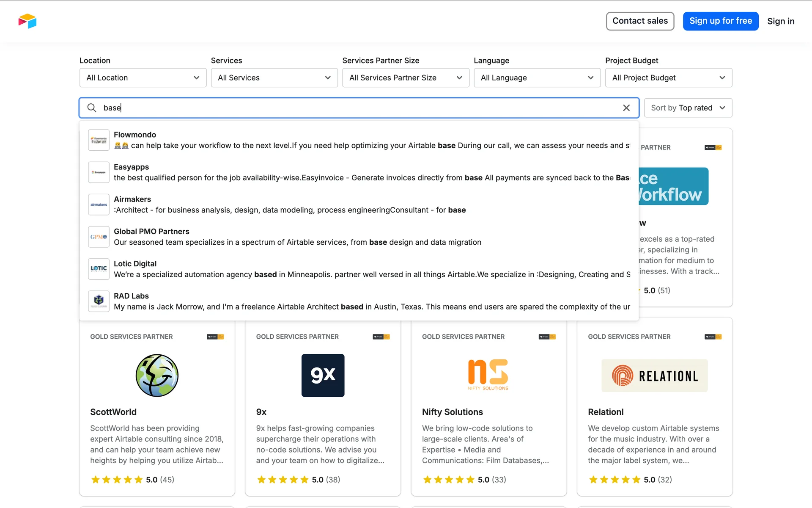Open the All Location dropdown

pos(143,78)
